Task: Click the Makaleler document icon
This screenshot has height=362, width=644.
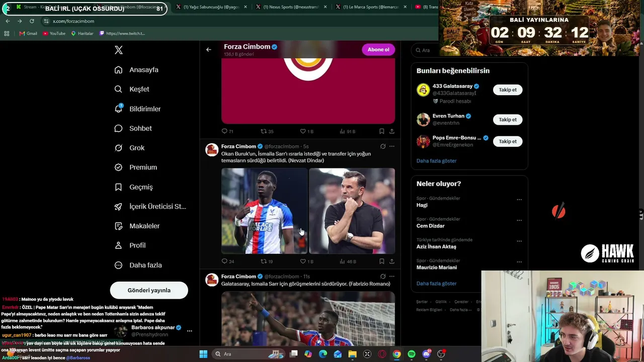Action: pyautogui.click(x=118, y=226)
